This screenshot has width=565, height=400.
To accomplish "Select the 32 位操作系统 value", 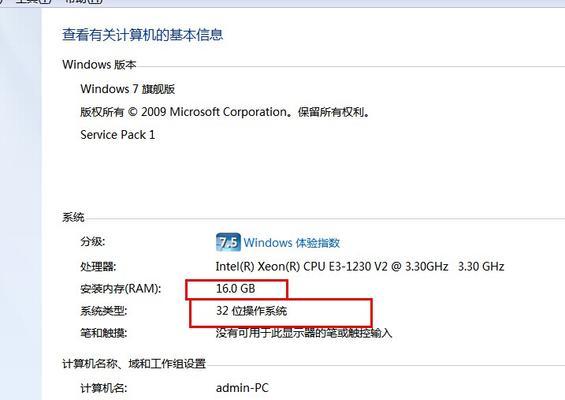I will [252, 311].
